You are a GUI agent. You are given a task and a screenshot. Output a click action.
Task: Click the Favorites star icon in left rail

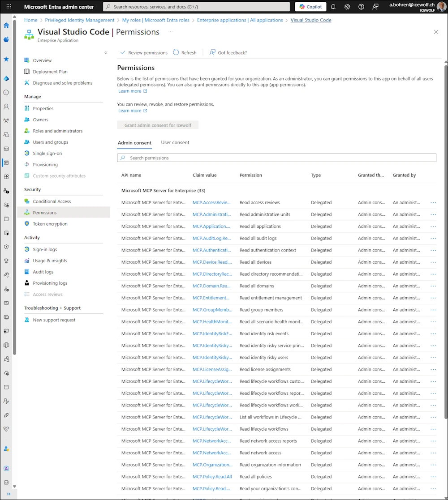coord(6,59)
